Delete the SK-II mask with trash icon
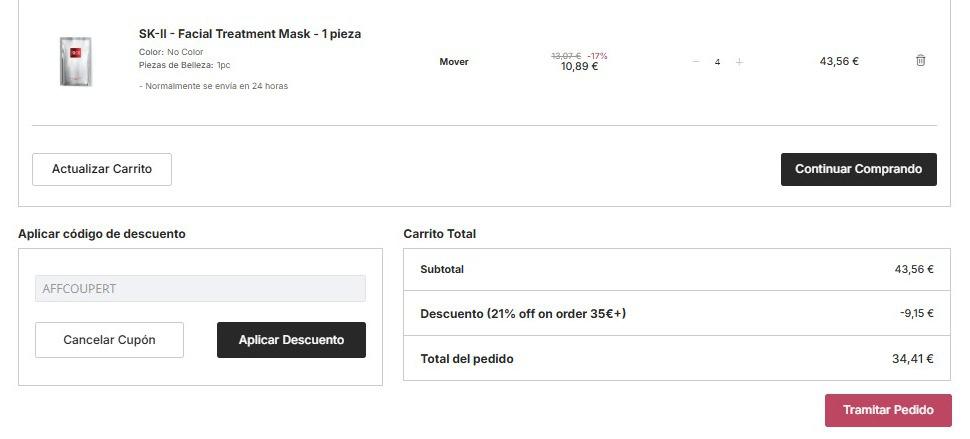 (920, 61)
